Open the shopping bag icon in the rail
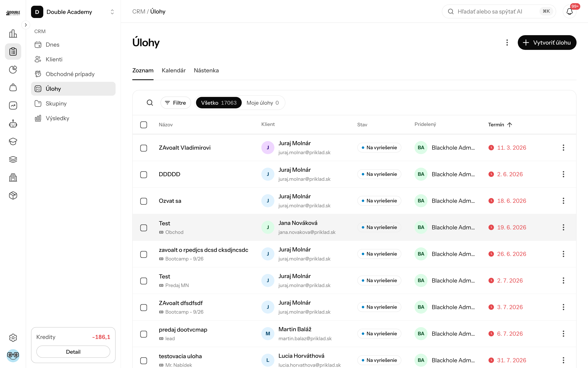Viewport: 588px width, 368px height. [x=13, y=87]
